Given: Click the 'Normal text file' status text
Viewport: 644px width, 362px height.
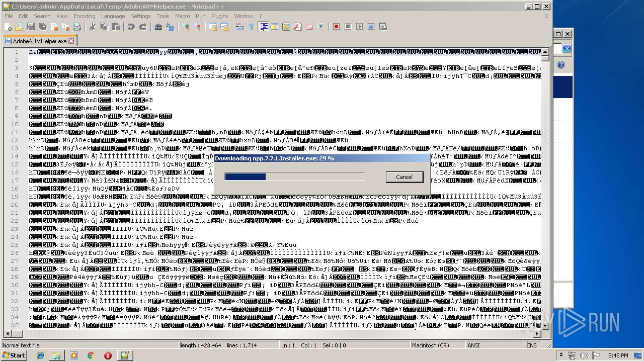Looking at the screenshot, I should click(x=21, y=345).
